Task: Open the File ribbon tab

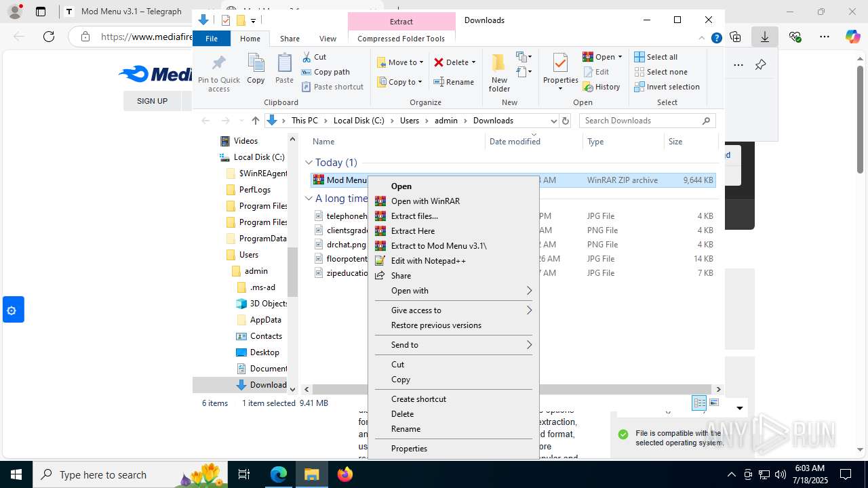Action: point(212,39)
